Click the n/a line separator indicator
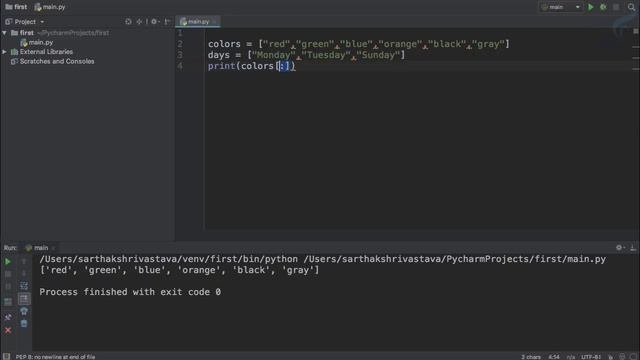Viewport: 640px width, 360px height. (x=571, y=357)
